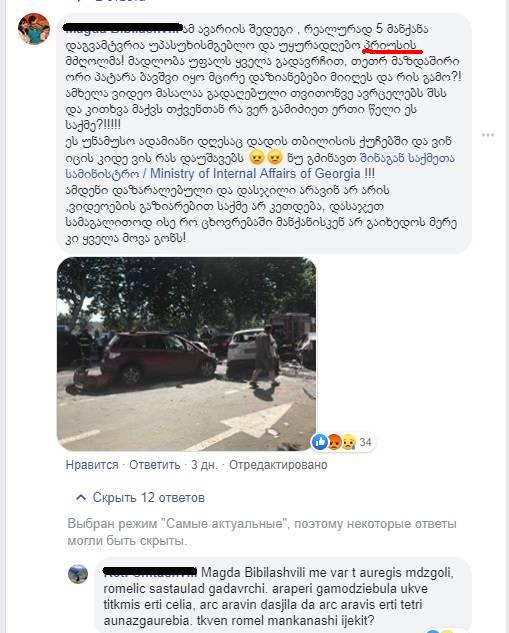Viewport: 509px width, 633px height.
Task: Open the reply author's small avatar
Action: 78,574
